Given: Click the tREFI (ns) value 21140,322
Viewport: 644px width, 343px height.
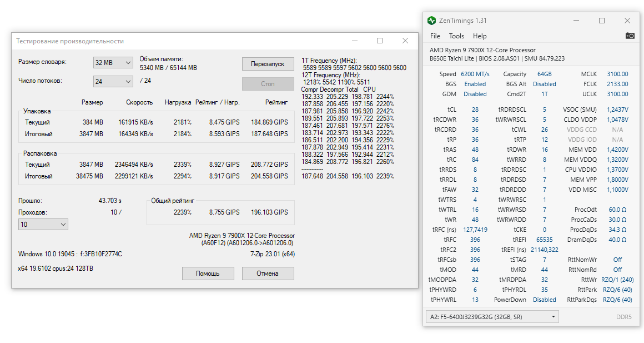Looking at the screenshot, I should click(544, 250).
